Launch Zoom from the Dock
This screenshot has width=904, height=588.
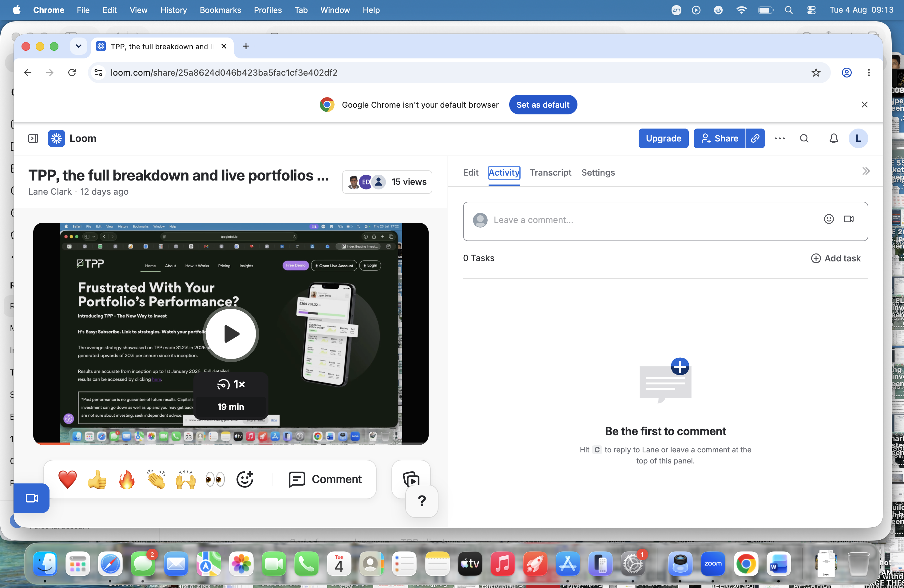(x=712, y=564)
